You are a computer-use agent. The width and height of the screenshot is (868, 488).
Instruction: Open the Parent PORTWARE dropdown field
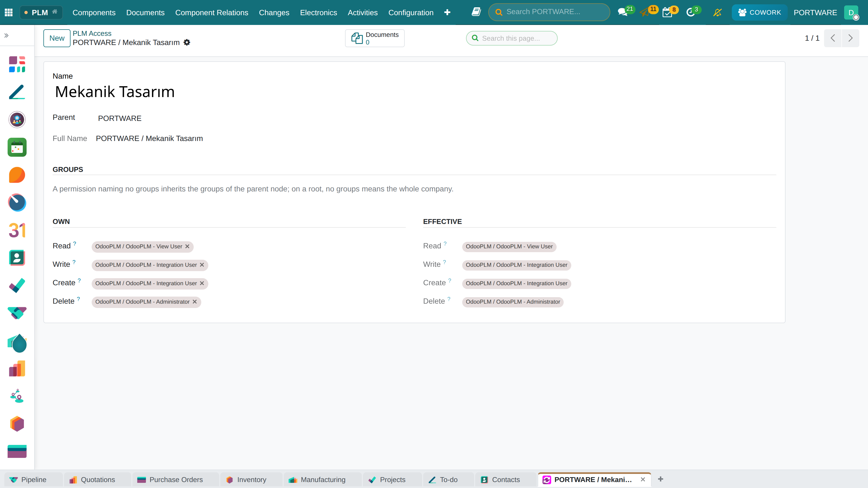coord(249,118)
